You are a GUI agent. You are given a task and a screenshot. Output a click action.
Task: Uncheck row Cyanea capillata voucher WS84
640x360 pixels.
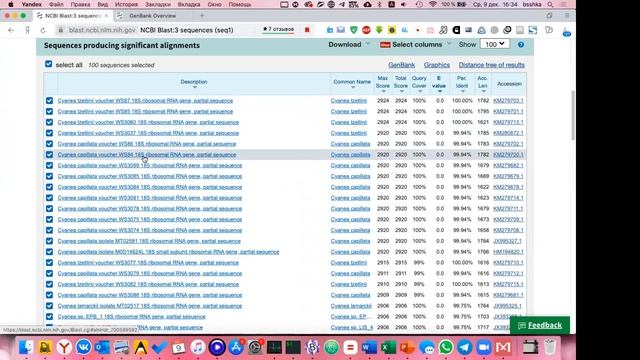coord(49,155)
